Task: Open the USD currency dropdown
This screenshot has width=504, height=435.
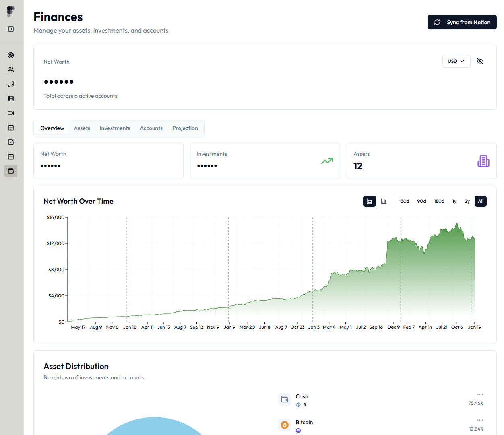Action: 456,61
